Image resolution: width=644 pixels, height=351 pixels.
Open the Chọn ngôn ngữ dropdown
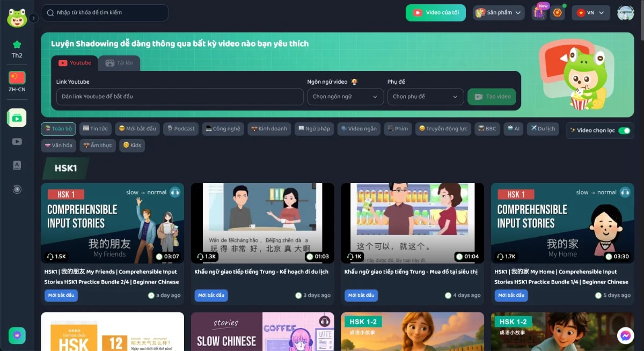[x=345, y=97]
